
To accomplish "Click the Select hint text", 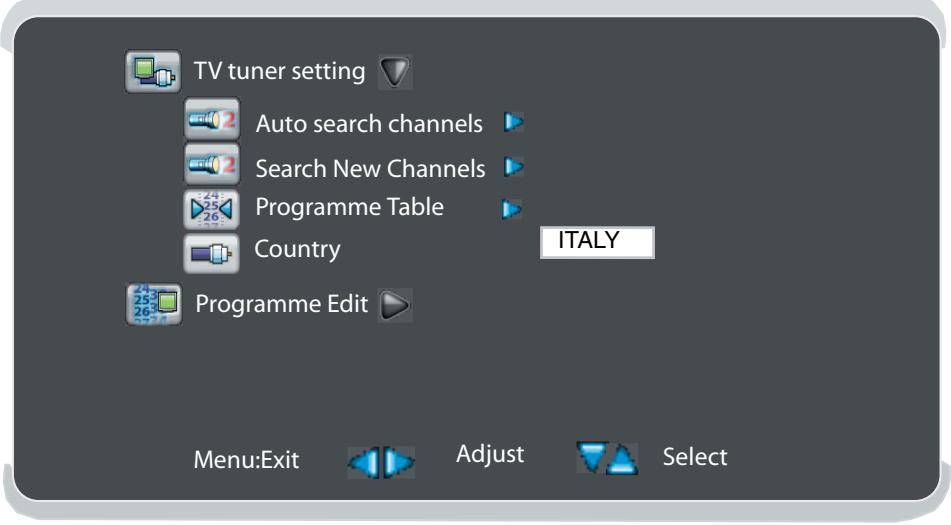I will pyautogui.click(x=695, y=456).
